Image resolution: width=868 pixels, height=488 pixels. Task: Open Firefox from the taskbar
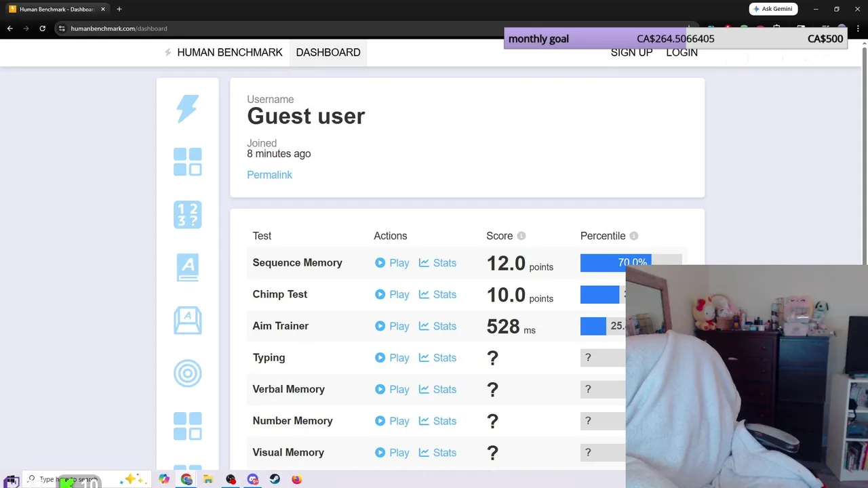297,479
